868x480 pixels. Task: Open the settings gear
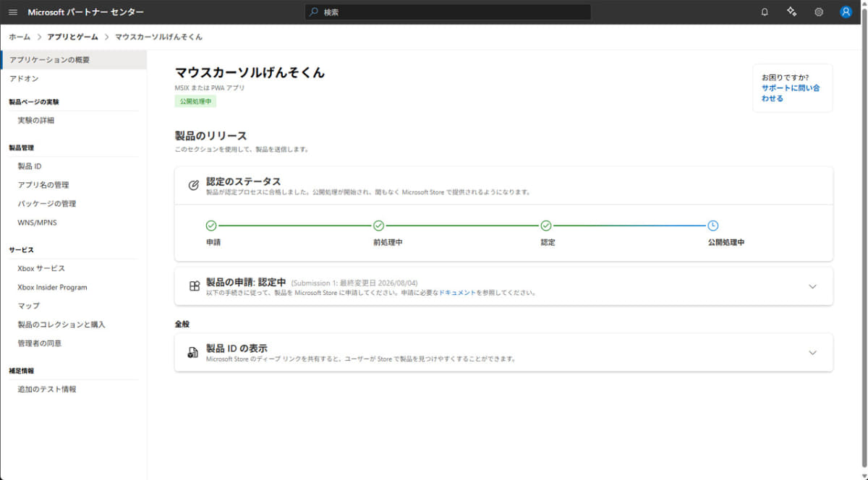pyautogui.click(x=819, y=12)
